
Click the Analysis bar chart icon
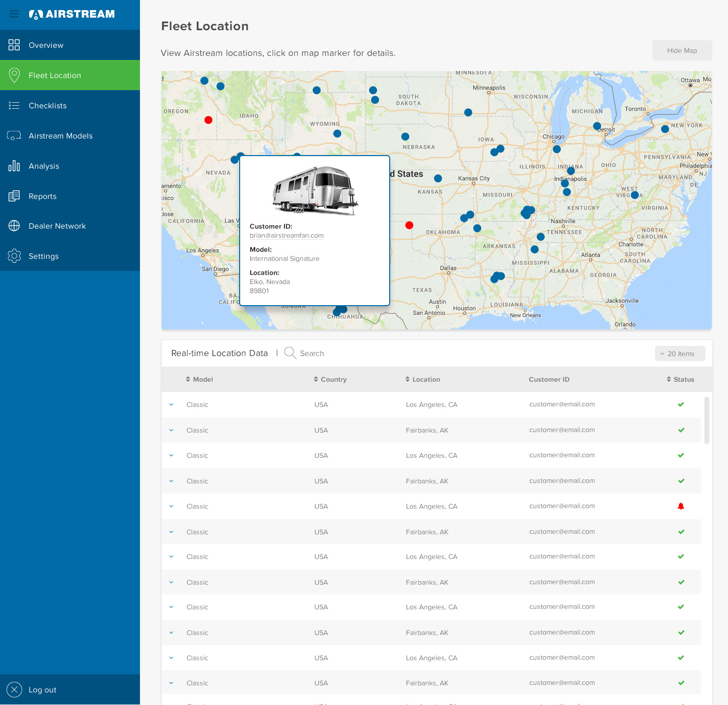14,166
